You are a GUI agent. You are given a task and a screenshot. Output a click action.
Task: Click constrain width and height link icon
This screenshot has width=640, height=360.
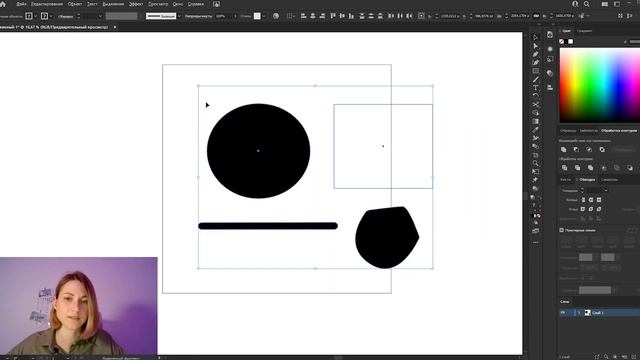536,16
